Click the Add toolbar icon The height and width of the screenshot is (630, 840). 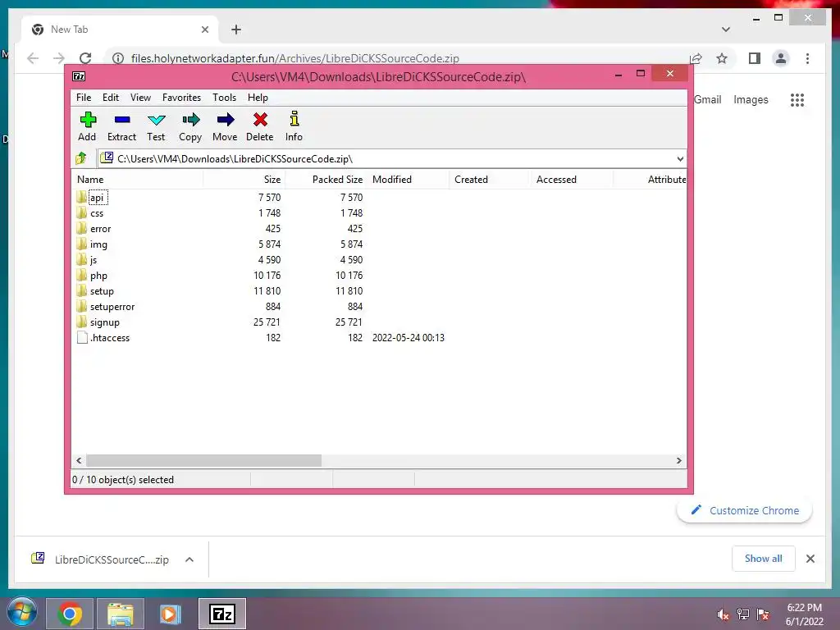tap(88, 120)
